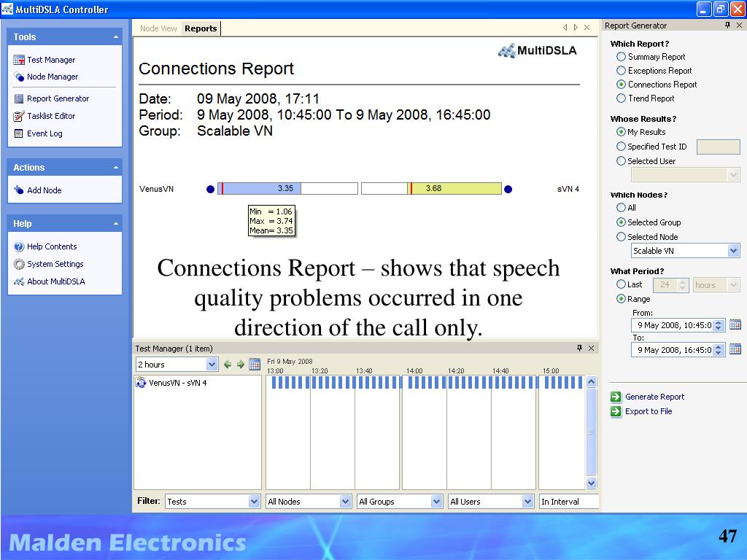Open calendar icon beside 2 hours dropdown
The image size is (747, 560).
pos(255,365)
